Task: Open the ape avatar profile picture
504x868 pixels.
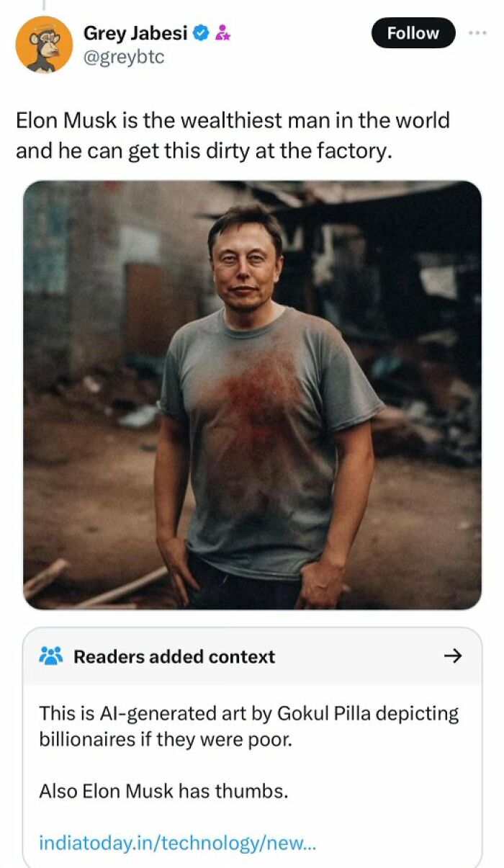Action: click(x=44, y=44)
